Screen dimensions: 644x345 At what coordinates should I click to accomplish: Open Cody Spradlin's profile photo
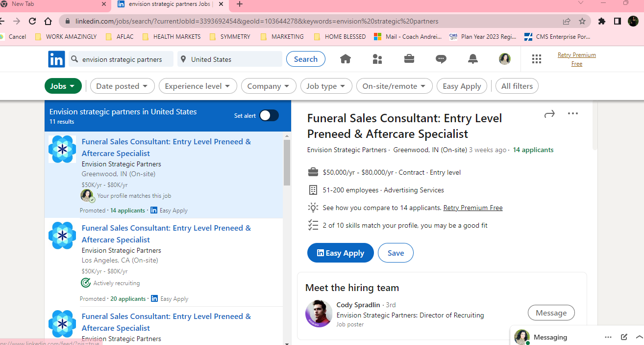(319, 313)
